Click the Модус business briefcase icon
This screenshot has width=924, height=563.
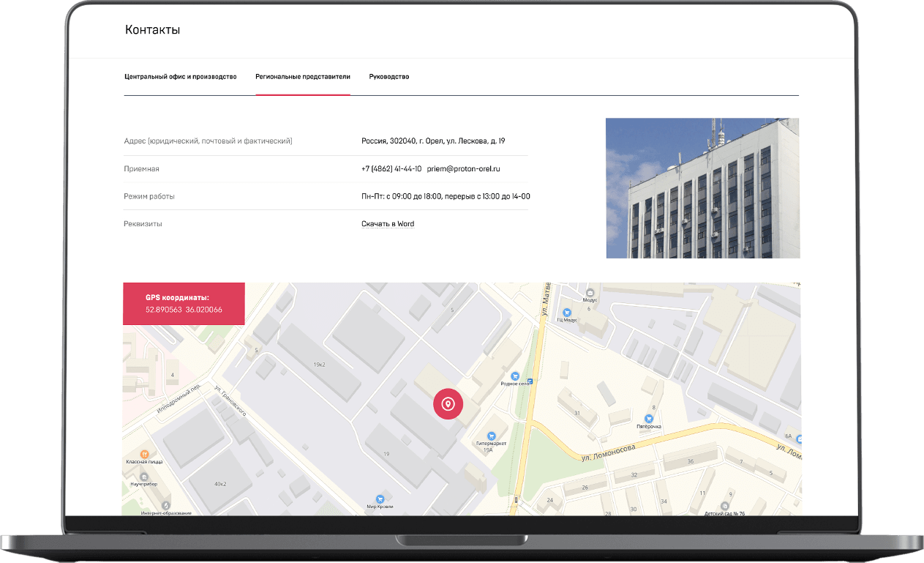pyautogui.click(x=590, y=292)
